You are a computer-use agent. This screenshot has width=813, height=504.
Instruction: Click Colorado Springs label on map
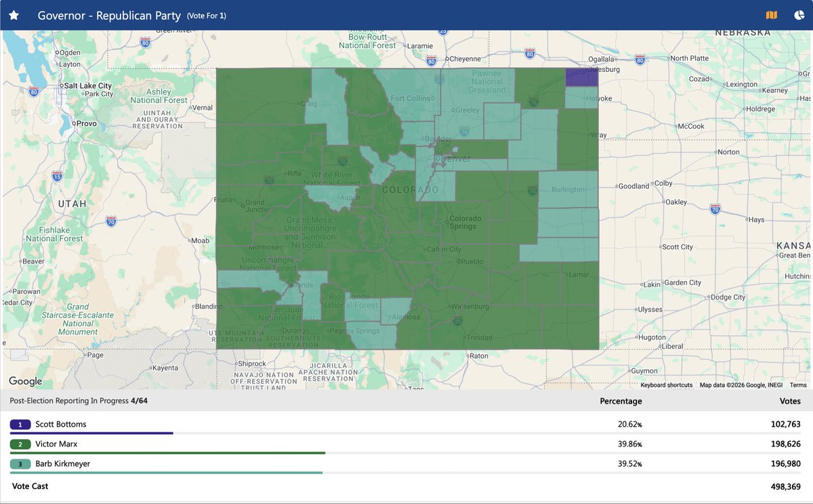click(x=465, y=222)
